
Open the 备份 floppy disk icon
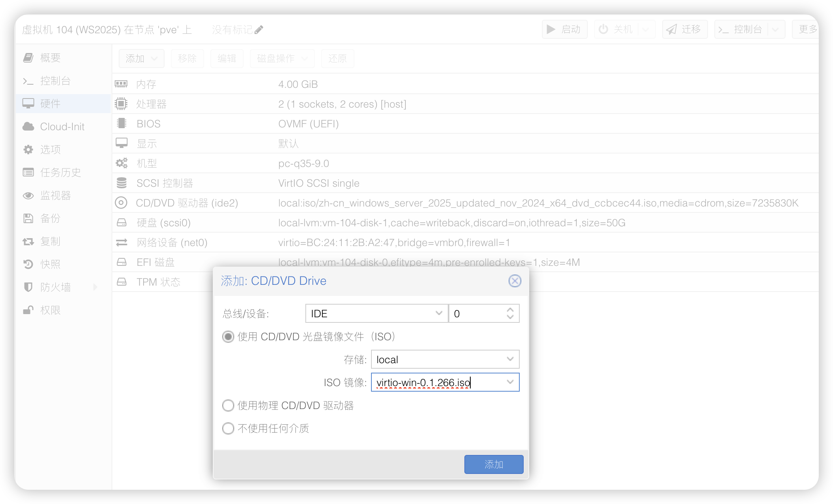tap(28, 218)
